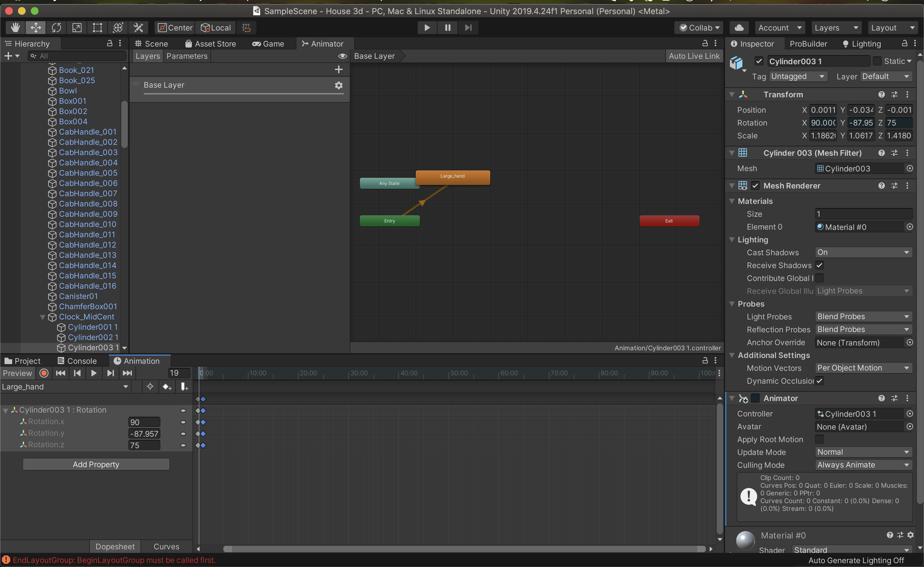This screenshot has width=924, height=567.
Task: Toggle Auto Live Link button
Action: (x=694, y=56)
